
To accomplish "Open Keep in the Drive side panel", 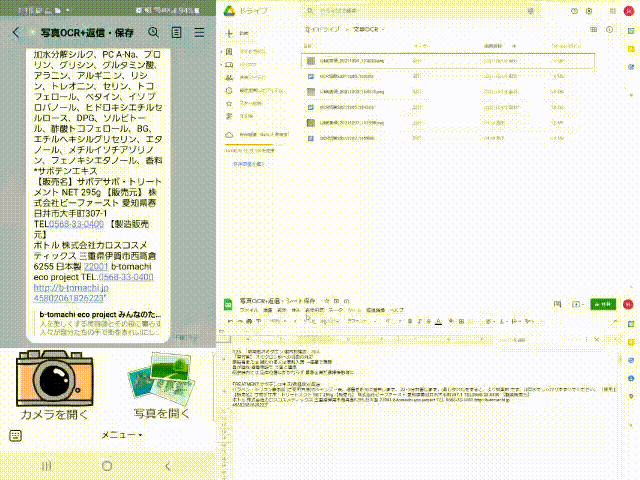I will [x=631, y=49].
